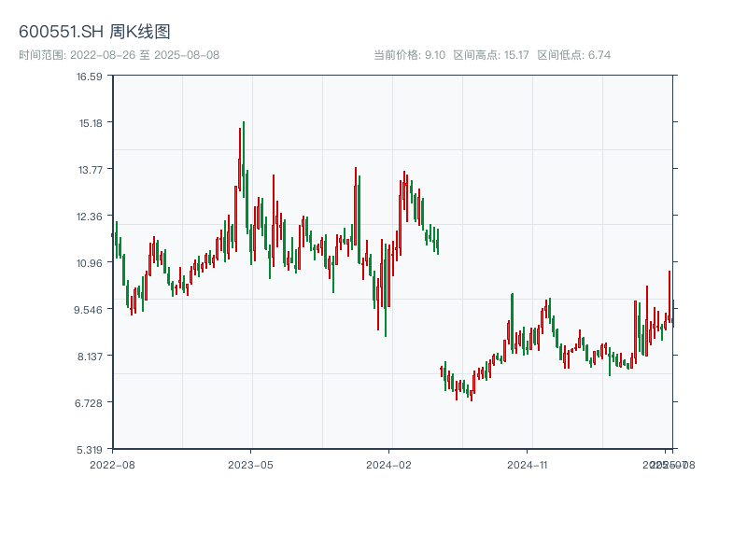The image size is (747, 560).
Task: Click x-axis label 2023-05
Action: tap(250, 465)
